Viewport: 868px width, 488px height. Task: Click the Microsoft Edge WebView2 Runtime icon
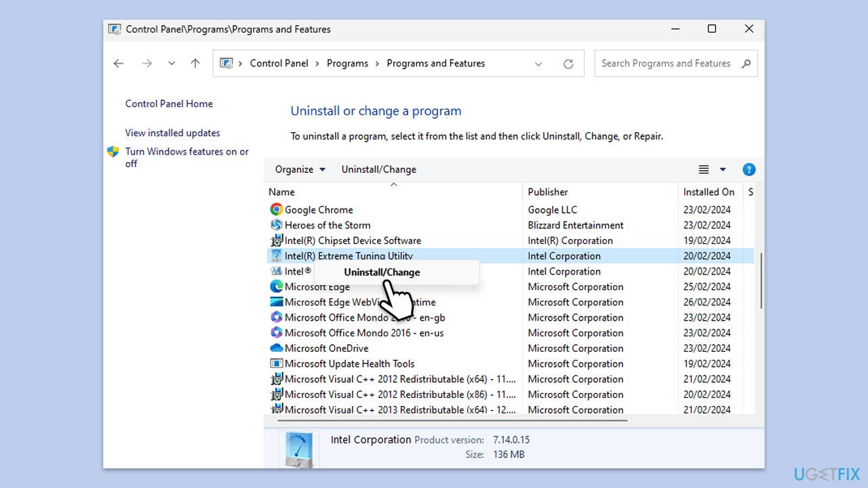(x=276, y=302)
